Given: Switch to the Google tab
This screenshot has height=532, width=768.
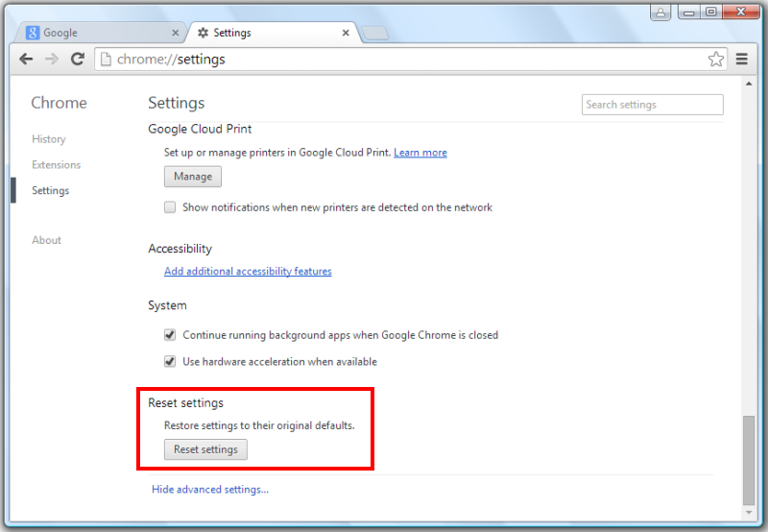Looking at the screenshot, I should pyautogui.click(x=101, y=33).
